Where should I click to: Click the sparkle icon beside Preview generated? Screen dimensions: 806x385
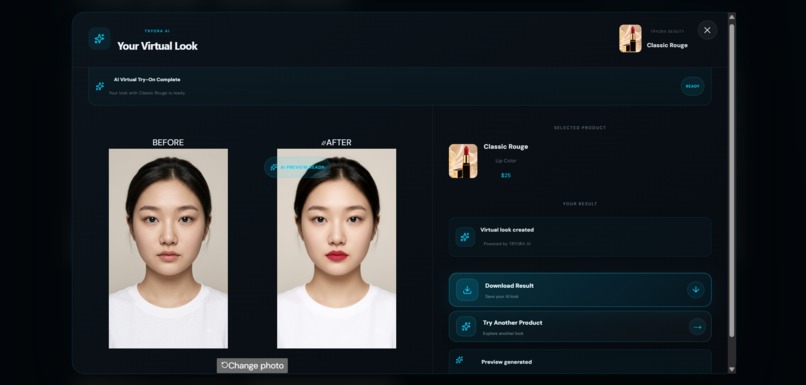click(x=460, y=360)
